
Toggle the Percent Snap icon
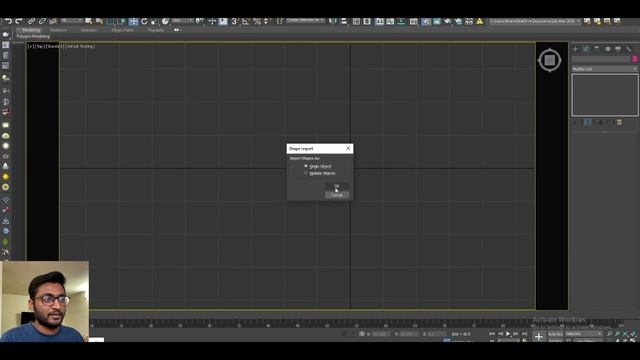(257, 21)
